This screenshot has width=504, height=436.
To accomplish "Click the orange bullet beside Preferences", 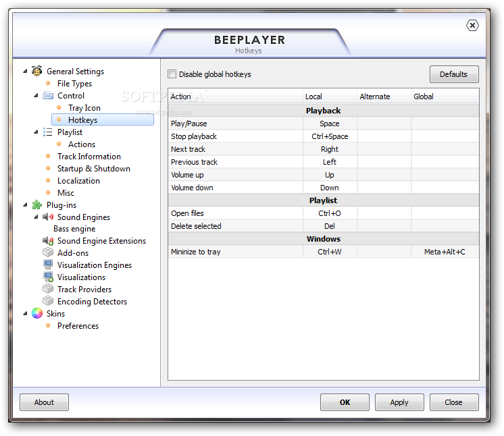I will tap(48, 325).
